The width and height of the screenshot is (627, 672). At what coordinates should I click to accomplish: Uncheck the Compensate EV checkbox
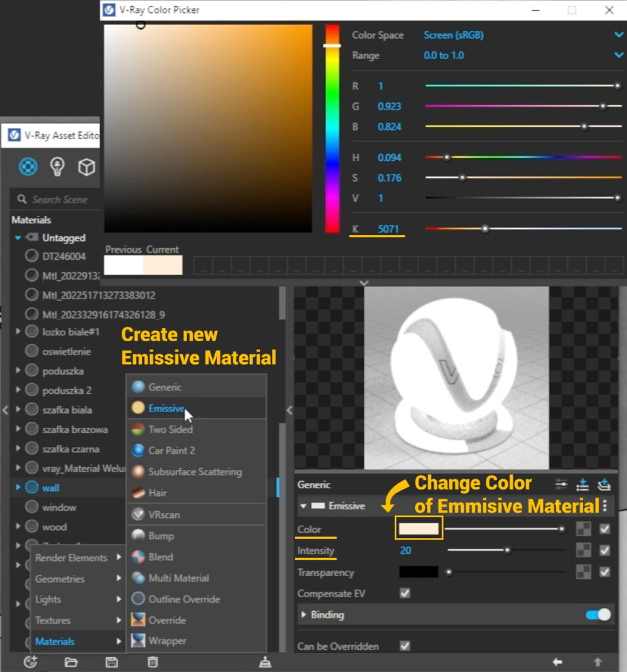coord(405,593)
